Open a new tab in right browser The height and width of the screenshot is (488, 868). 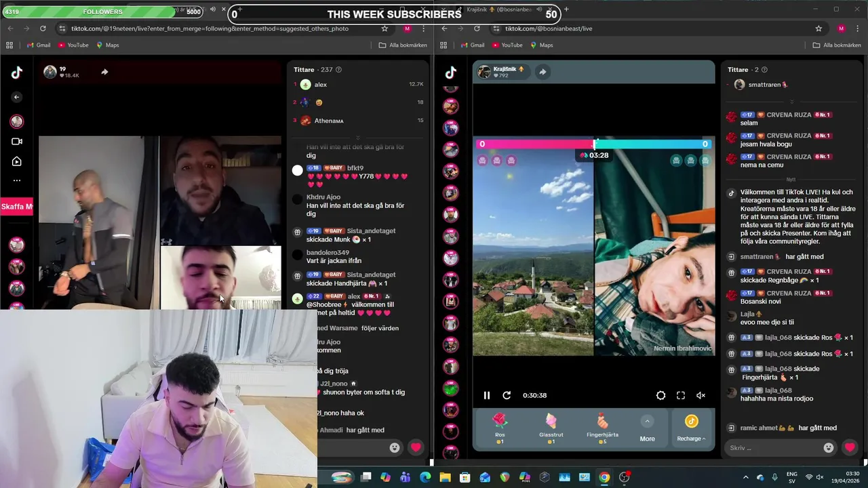(x=566, y=9)
